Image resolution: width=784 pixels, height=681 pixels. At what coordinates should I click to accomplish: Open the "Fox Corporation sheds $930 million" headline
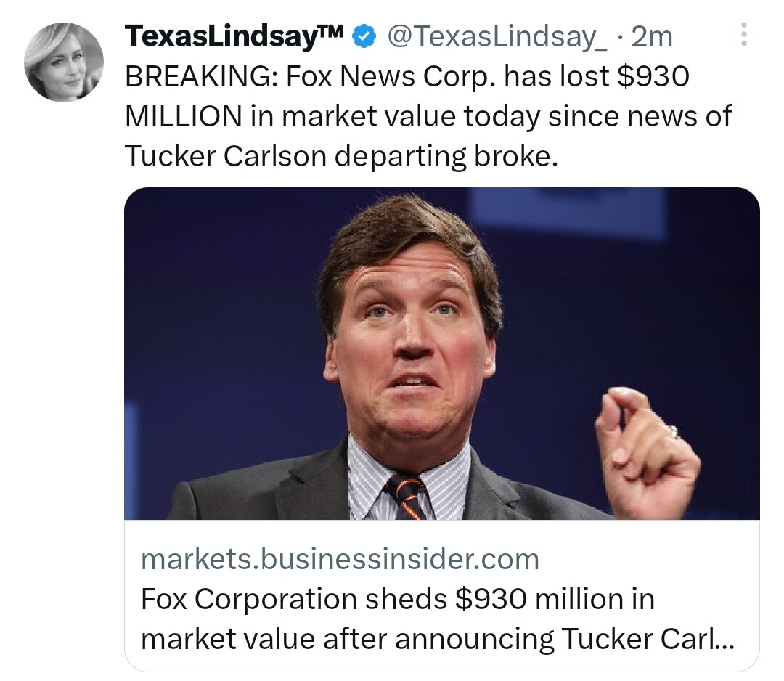(397, 600)
